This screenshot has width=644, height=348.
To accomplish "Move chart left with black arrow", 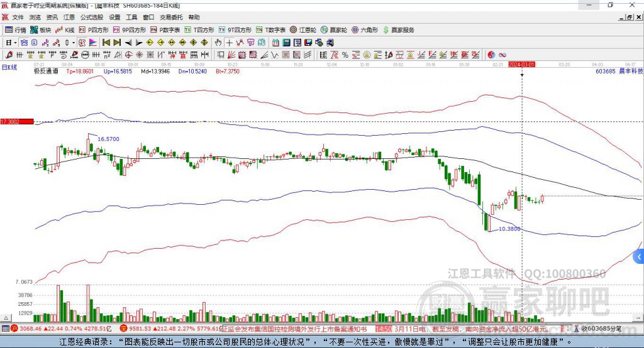I will [128, 43].
